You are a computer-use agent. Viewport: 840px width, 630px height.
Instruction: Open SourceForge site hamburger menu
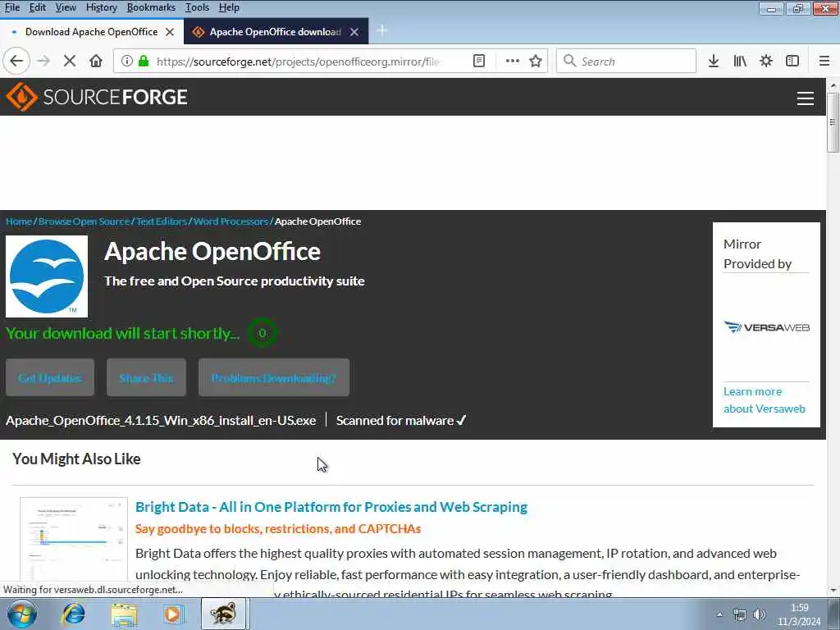pyautogui.click(x=806, y=98)
